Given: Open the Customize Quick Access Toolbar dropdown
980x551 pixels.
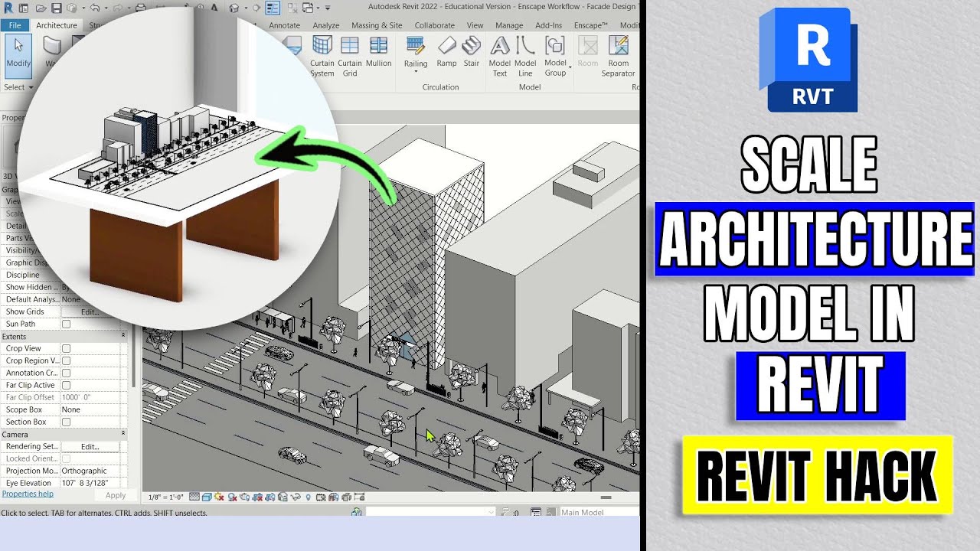Looking at the screenshot, I should coord(328,8).
